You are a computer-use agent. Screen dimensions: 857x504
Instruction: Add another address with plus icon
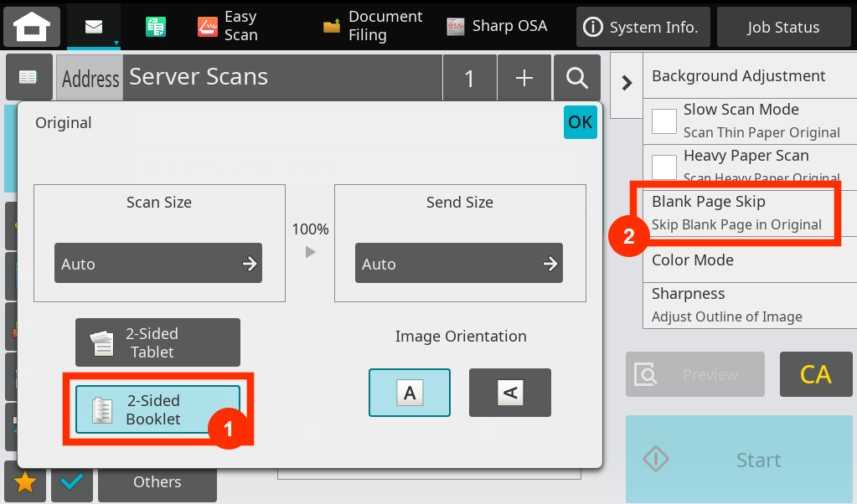[x=524, y=78]
